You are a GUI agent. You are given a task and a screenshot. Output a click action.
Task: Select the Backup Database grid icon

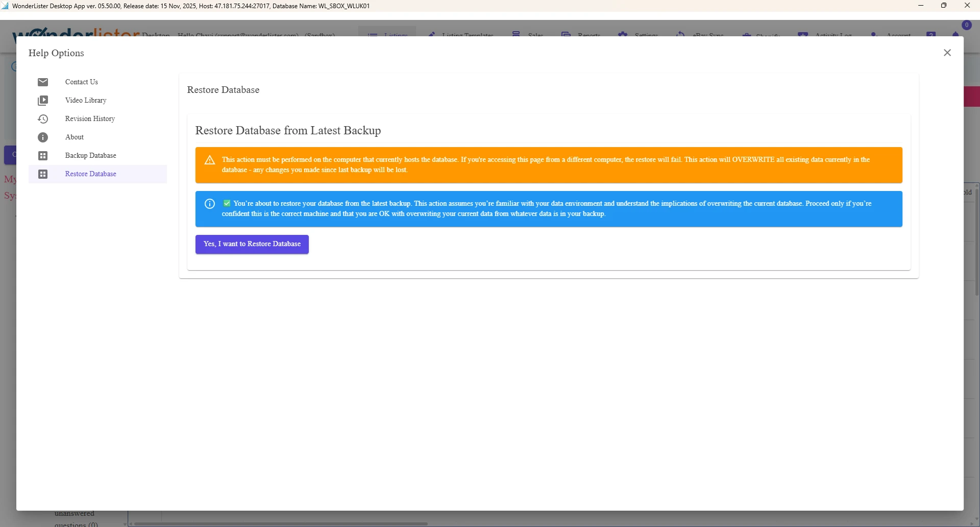(43, 155)
